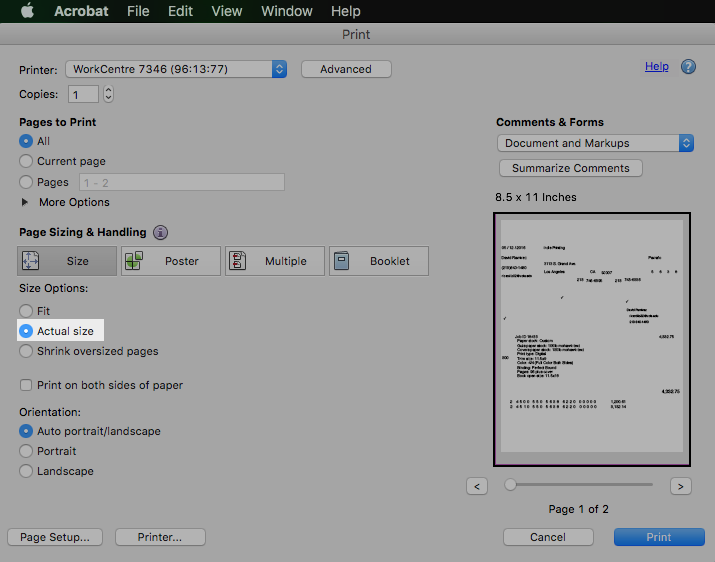Click the Help link
The width and height of the screenshot is (715, 562).
(x=657, y=67)
